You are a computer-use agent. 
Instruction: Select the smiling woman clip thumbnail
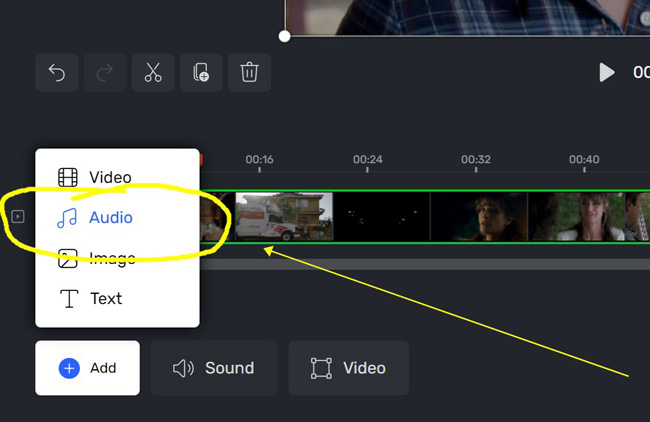pos(577,216)
